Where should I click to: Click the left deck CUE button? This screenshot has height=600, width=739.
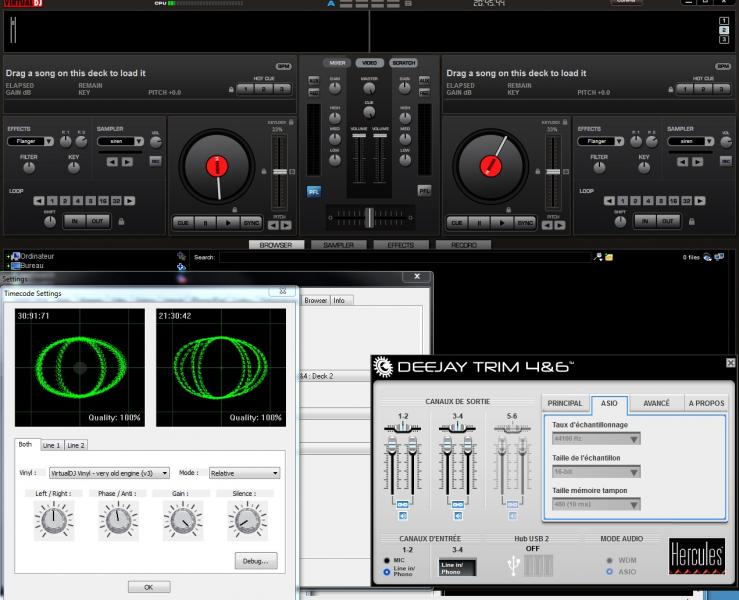tap(182, 223)
